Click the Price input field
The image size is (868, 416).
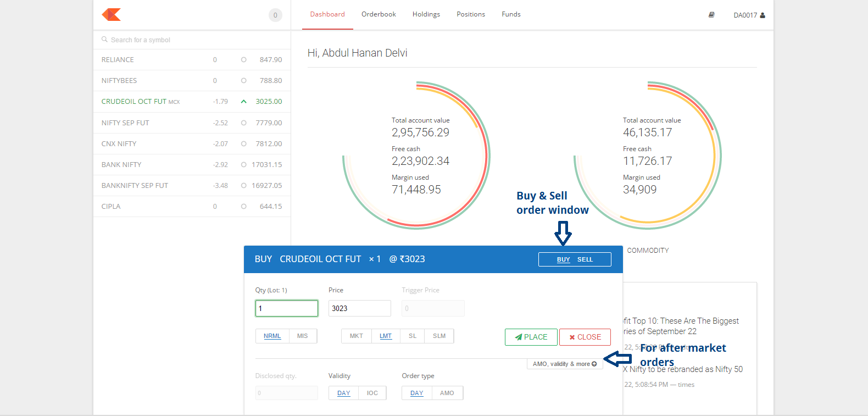point(360,308)
